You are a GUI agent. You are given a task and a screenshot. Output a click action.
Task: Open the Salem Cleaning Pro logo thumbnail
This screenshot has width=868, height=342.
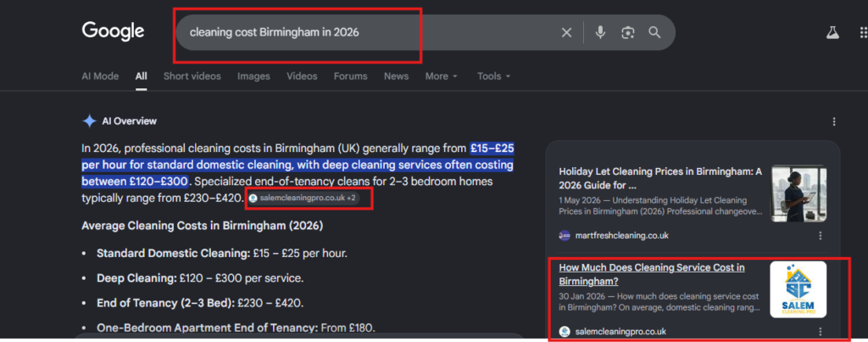pos(798,289)
